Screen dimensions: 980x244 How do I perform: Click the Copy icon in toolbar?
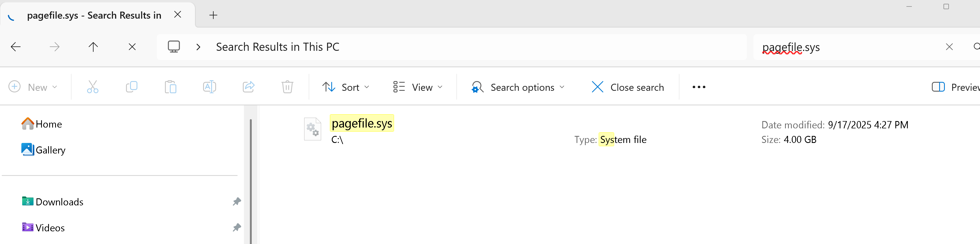pos(132,87)
